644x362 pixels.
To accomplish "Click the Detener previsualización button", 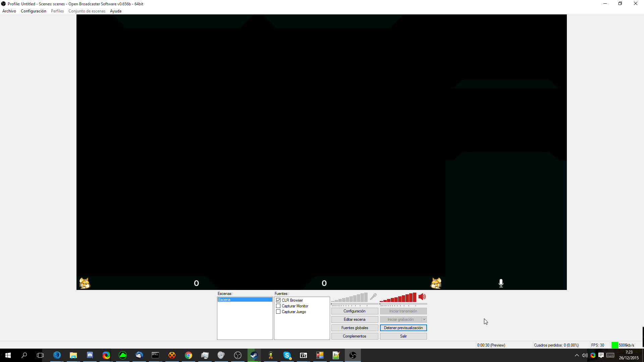I will [403, 328].
